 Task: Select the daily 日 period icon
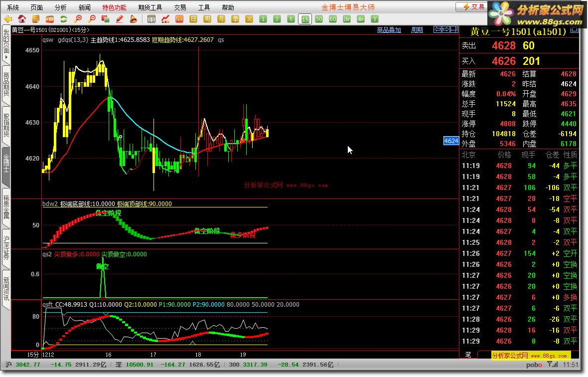pyautogui.click(x=193, y=19)
